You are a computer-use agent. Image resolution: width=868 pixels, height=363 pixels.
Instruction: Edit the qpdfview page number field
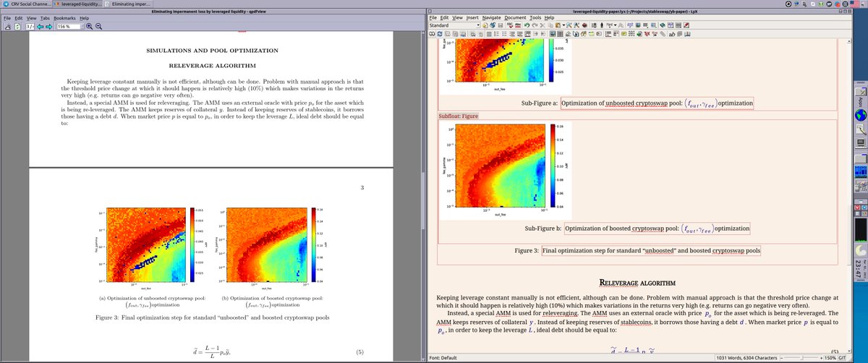(30, 27)
